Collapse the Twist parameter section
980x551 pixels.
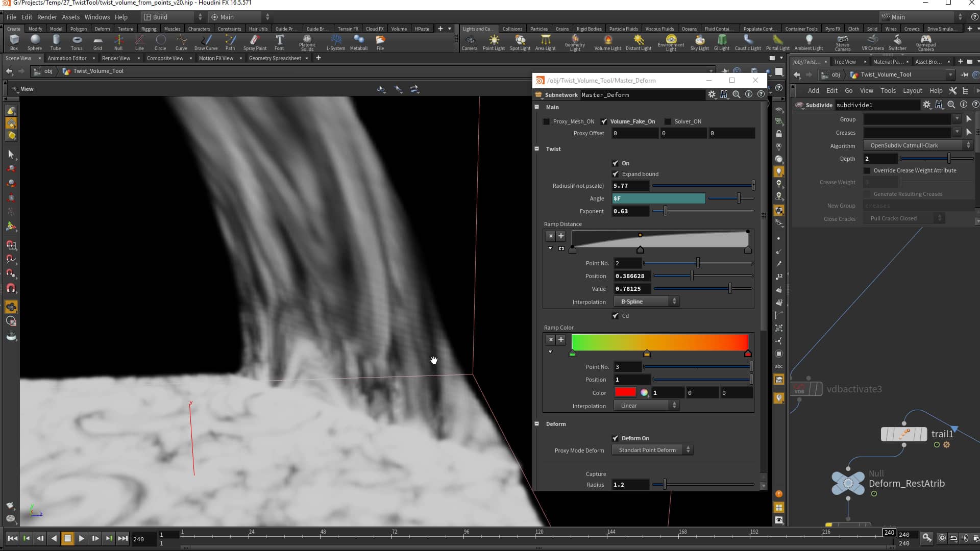[537, 148]
